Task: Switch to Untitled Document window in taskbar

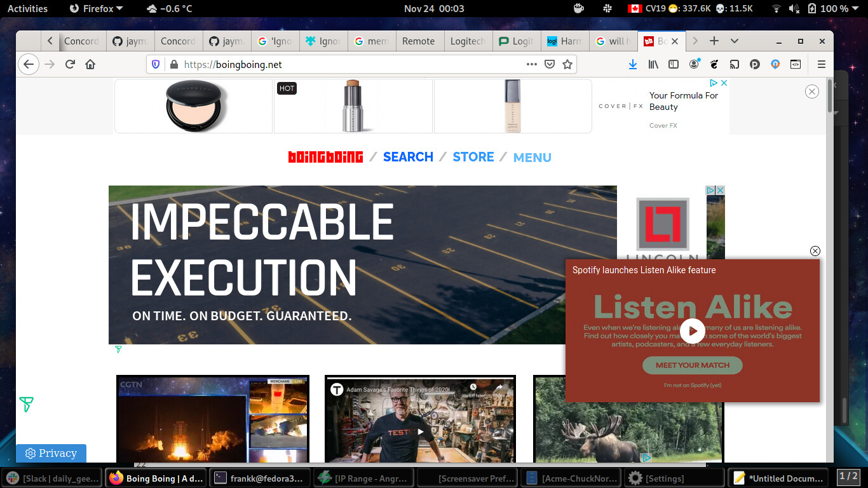Action: tap(778, 478)
